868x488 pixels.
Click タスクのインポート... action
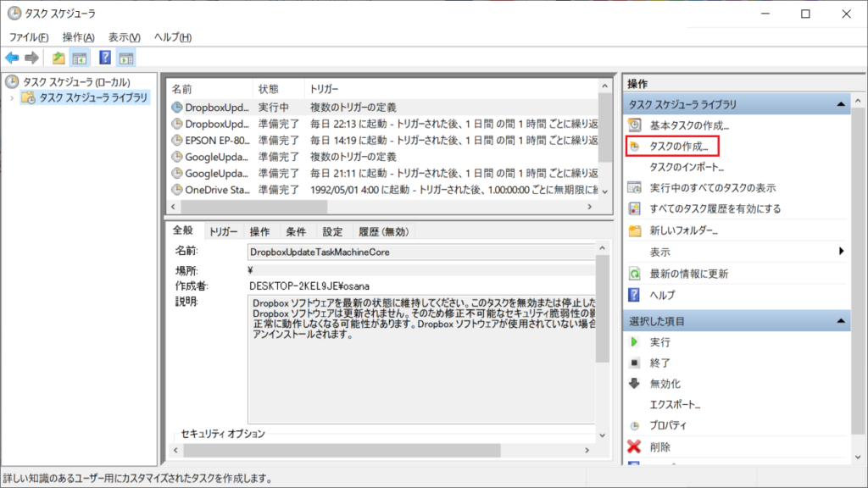[x=687, y=167]
